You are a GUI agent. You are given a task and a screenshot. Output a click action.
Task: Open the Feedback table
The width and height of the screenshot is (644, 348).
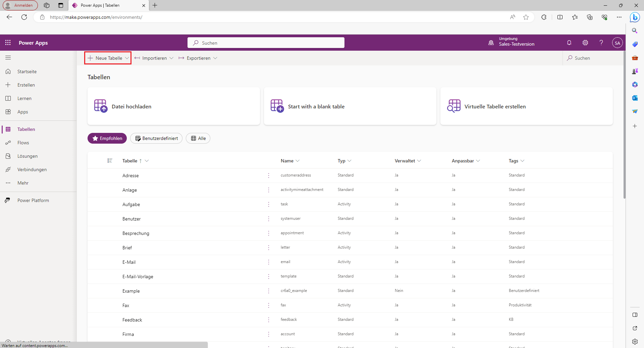pos(132,320)
